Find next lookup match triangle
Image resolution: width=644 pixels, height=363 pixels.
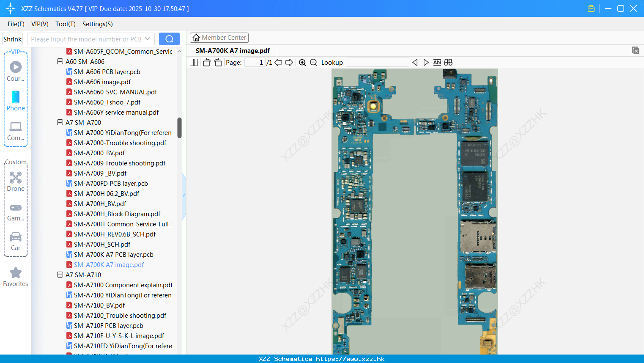click(426, 63)
